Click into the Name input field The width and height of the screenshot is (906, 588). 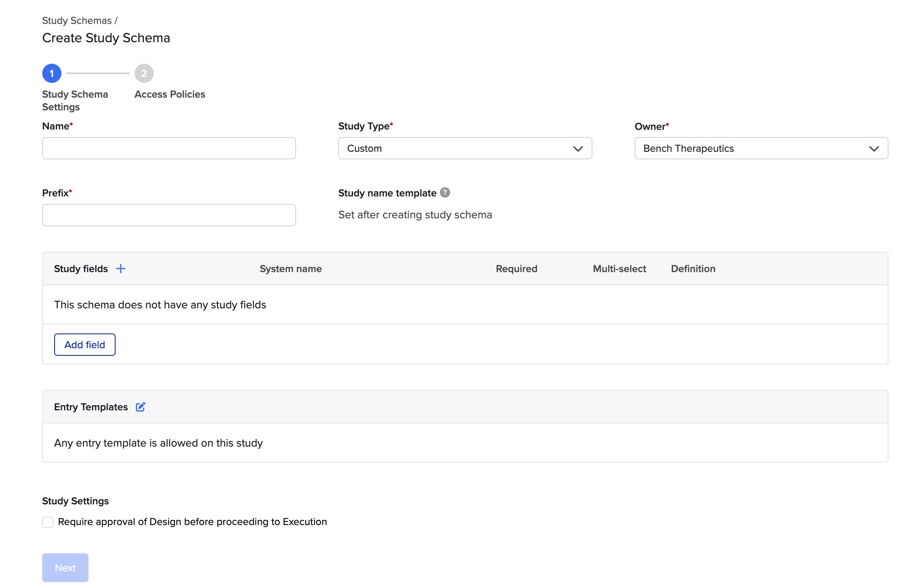(169, 149)
